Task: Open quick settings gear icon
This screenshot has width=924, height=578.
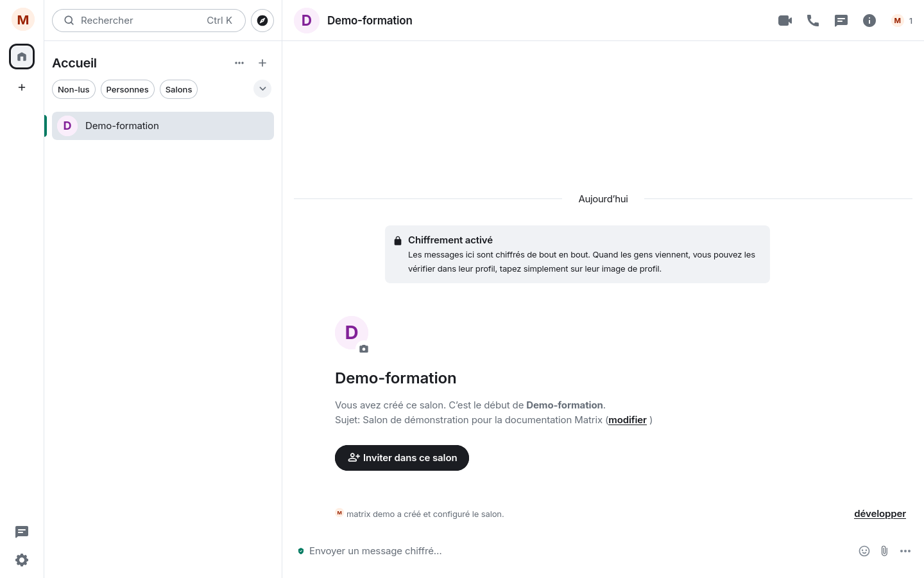Action: 22,560
